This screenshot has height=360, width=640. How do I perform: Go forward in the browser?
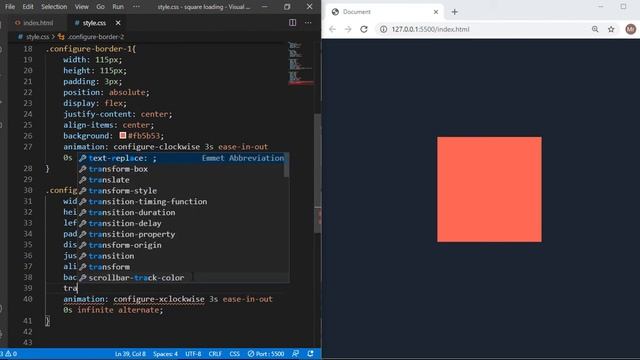[348, 29]
